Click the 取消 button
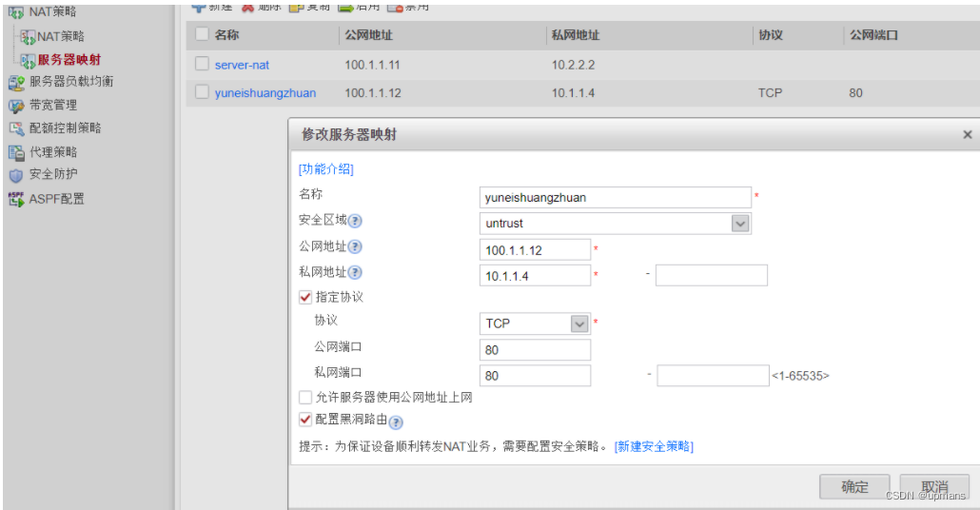 click(x=935, y=487)
